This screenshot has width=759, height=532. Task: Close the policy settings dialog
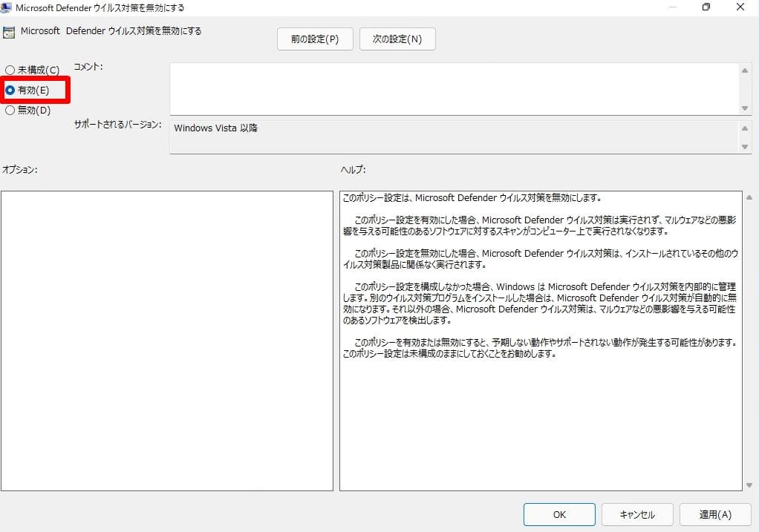coord(740,7)
